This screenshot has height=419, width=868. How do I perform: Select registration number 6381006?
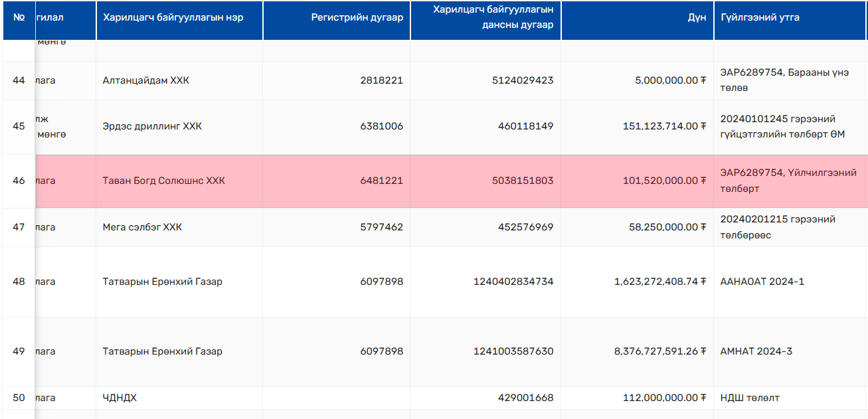[x=382, y=126]
